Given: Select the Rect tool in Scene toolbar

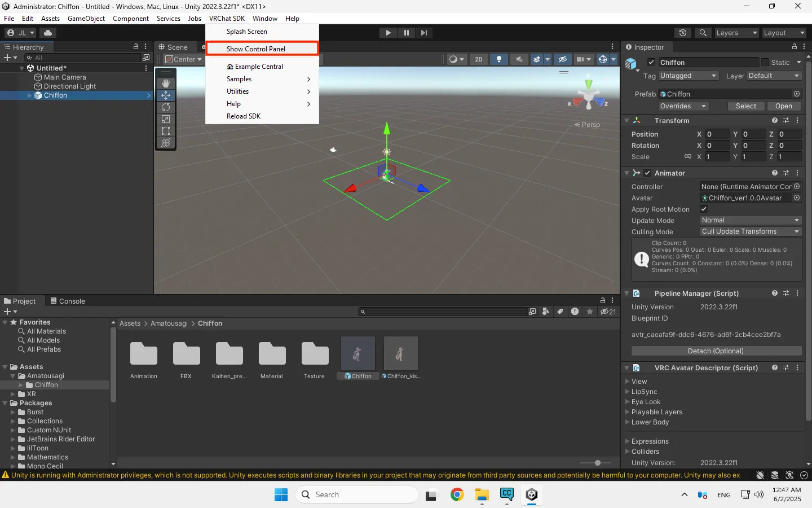Looking at the screenshot, I should (x=166, y=131).
